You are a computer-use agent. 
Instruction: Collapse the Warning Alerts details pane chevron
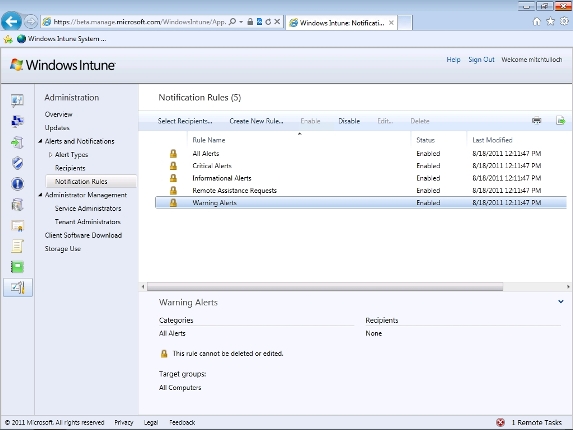(x=561, y=302)
